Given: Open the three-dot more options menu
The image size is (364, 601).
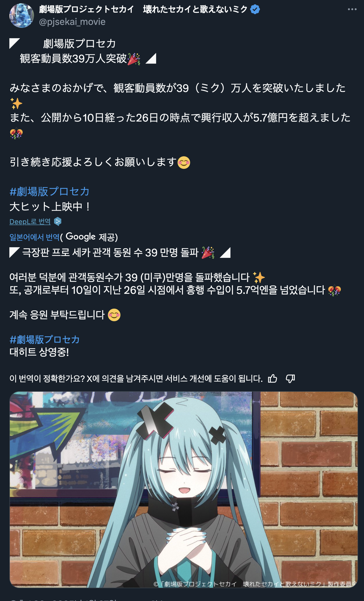Looking at the screenshot, I should (x=352, y=9).
